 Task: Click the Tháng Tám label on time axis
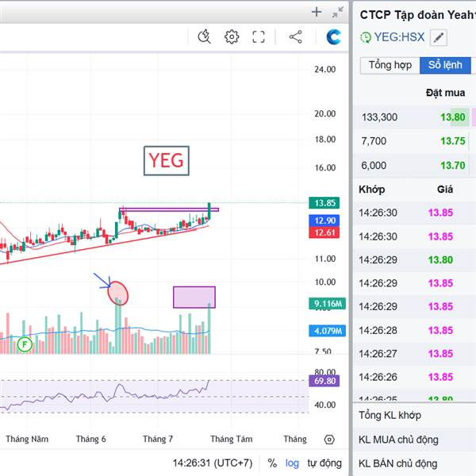[x=232, y=440]
